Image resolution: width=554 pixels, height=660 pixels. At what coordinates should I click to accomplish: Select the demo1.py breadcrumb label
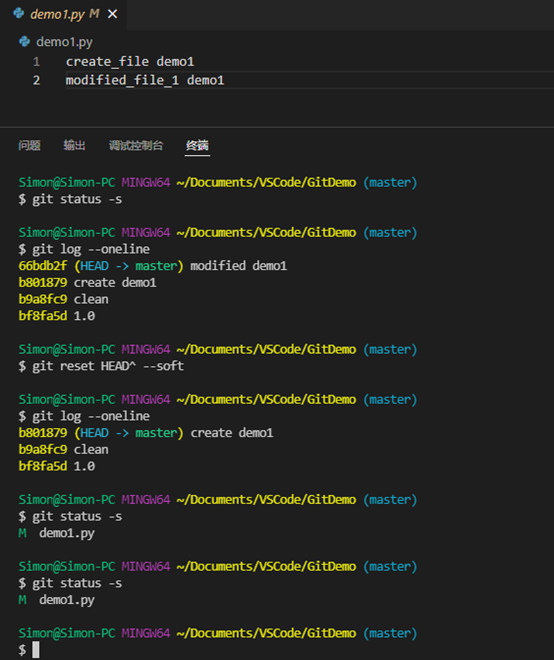[64, 42]
